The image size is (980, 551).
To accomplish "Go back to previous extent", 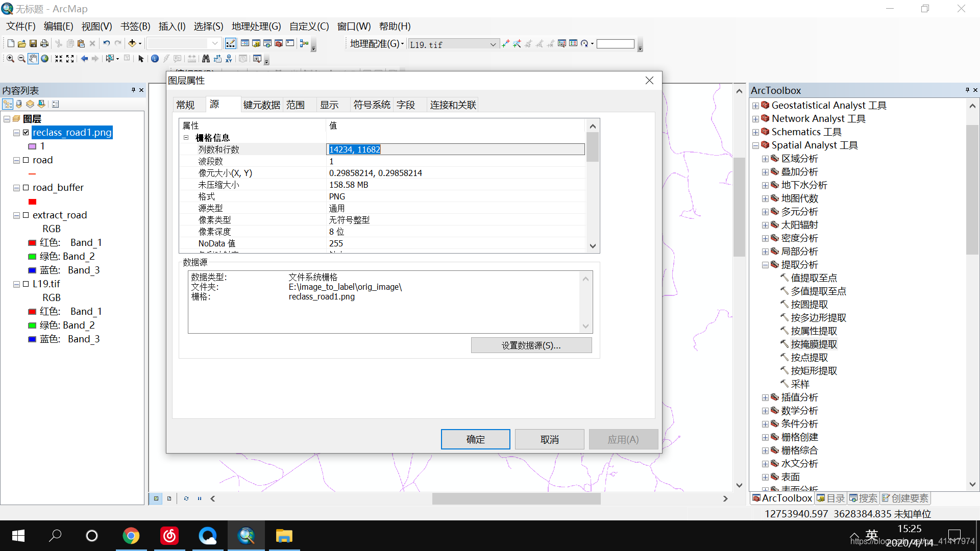I will [x=85, y=59].
